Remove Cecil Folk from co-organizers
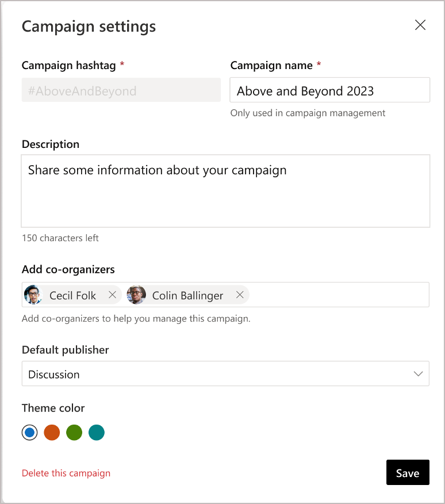Screen dimensions: 445x504 point(113,295)
